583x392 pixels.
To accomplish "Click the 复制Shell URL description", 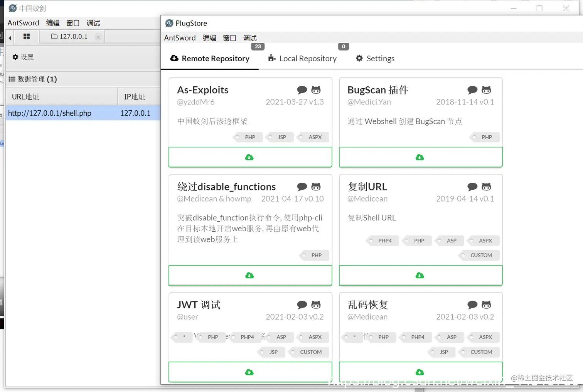I will tap(372, 218).
